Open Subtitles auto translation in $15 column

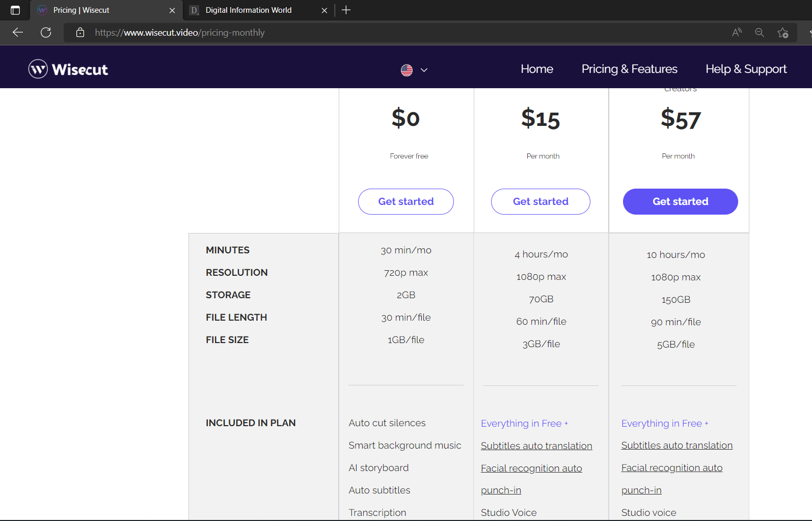(536, 446)
